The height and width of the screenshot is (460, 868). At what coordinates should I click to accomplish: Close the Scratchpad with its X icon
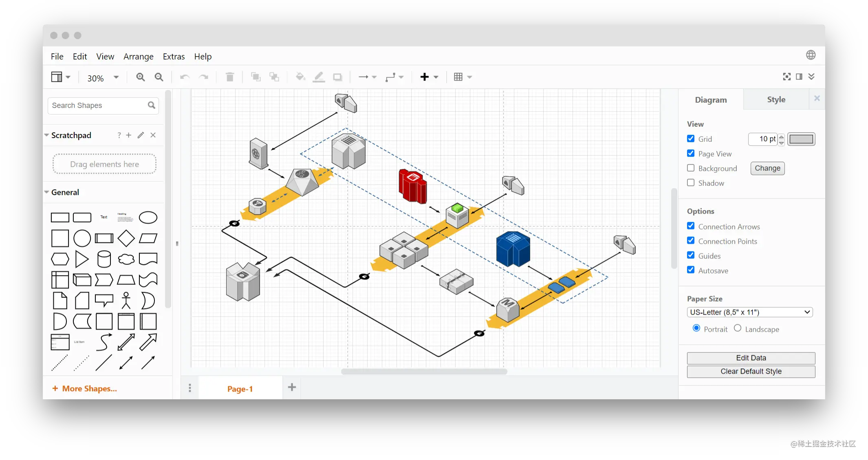tap(153, 135)
